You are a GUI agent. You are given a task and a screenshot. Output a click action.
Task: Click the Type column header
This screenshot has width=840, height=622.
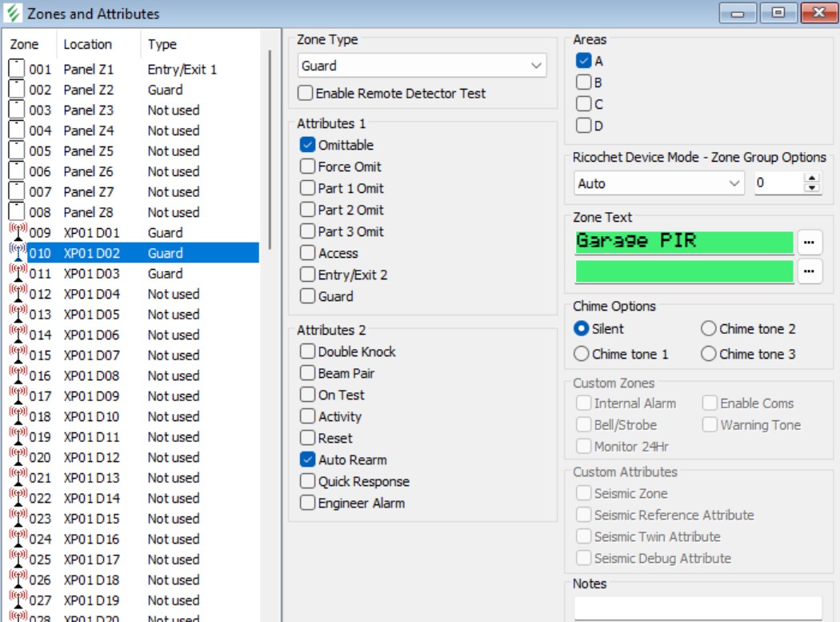point(162,44)
